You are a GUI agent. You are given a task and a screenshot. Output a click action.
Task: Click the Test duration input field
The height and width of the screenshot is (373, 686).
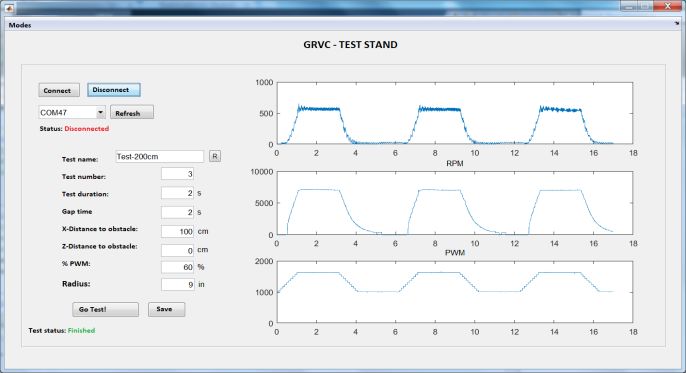(177, 193)
